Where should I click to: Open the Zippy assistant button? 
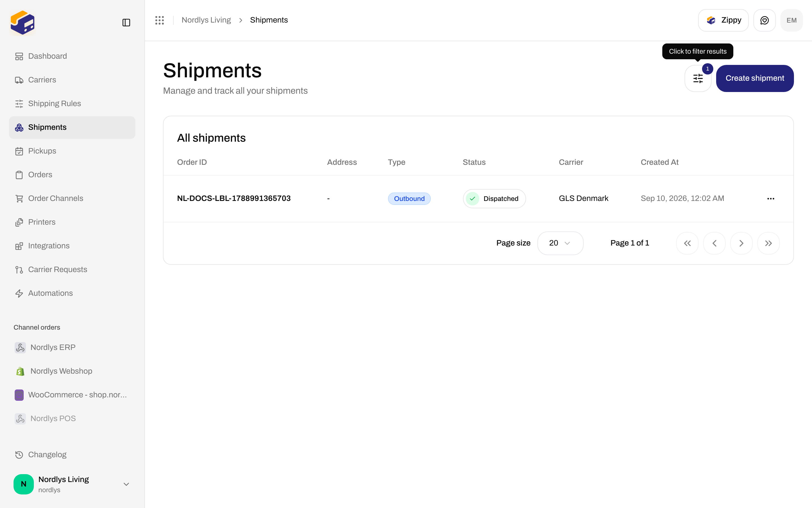tap(723, 20)
